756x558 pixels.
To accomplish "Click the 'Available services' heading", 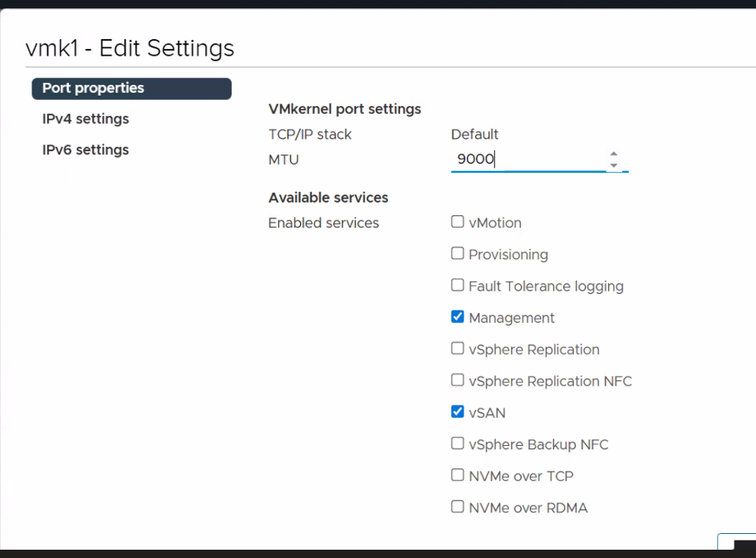I will 328,198.
